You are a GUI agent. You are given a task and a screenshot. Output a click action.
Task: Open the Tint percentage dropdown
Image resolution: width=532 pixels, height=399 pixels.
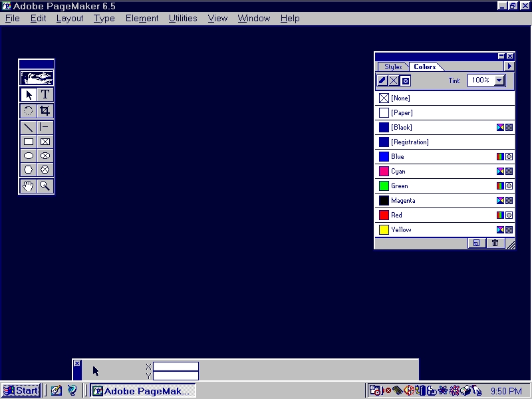point(499,80)
